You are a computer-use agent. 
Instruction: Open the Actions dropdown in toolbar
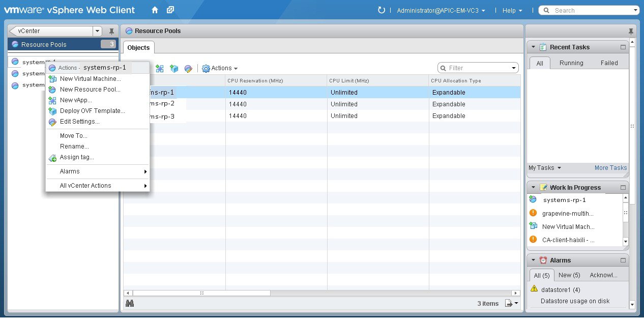click(220, 68)
